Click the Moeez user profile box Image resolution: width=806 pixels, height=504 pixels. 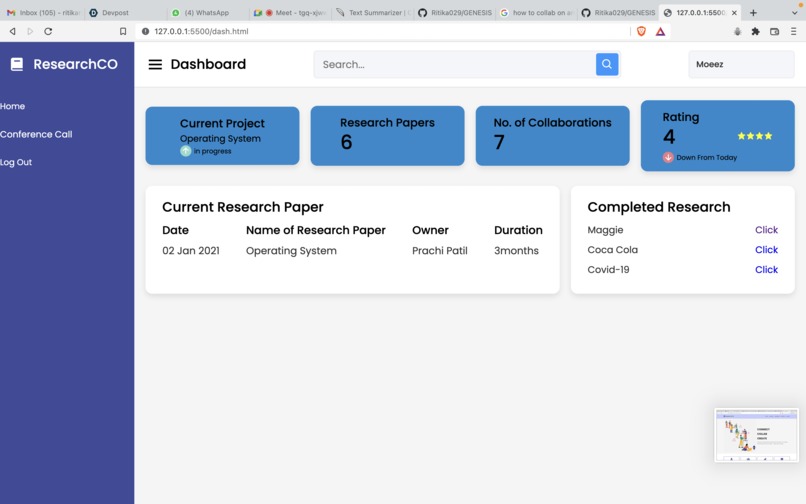(741, 64)
